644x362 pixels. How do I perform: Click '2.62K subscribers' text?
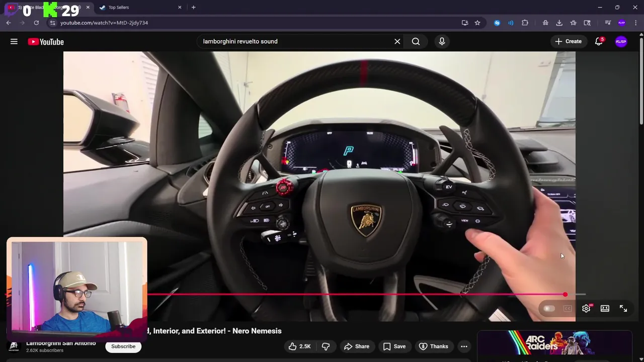tap(45, 350)
